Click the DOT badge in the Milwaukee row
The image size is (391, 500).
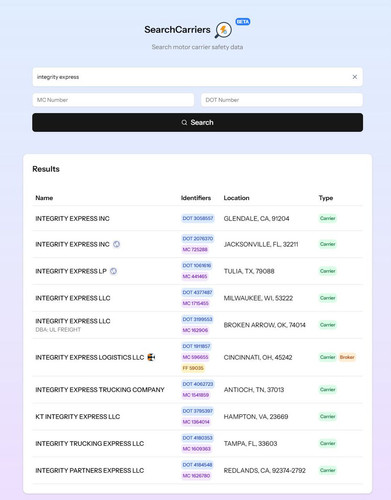197,293
